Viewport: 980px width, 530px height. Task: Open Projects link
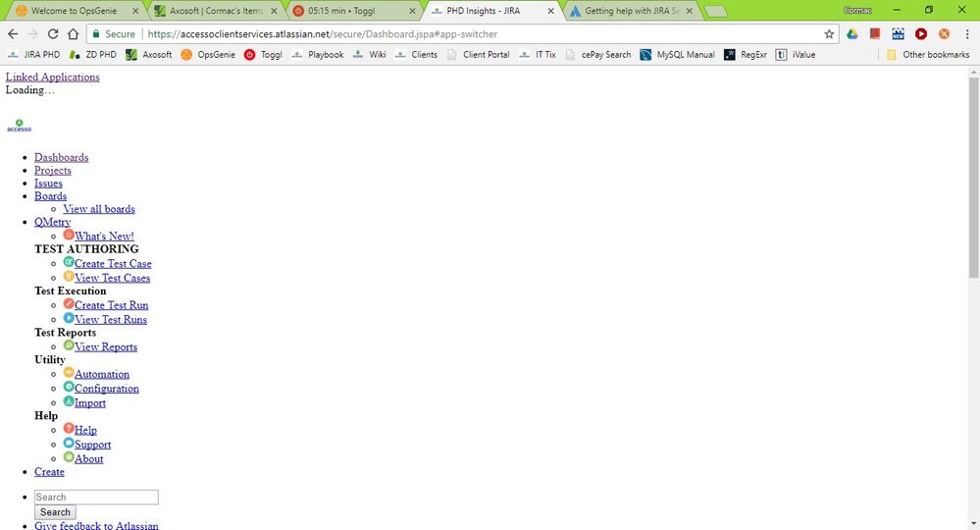(53, 170)
